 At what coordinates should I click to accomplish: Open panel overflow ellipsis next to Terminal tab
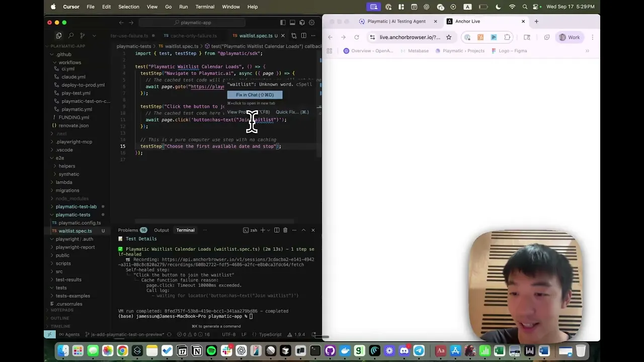pyautogui.click(x=205, y=230)
